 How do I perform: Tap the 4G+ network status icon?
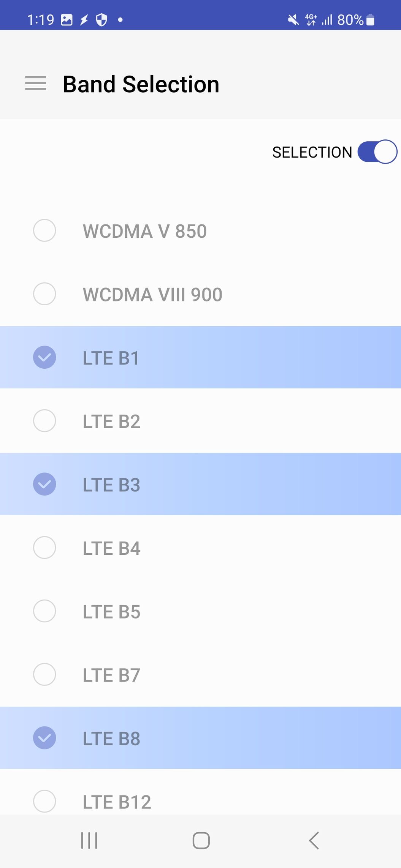click(x=311, y=19)
